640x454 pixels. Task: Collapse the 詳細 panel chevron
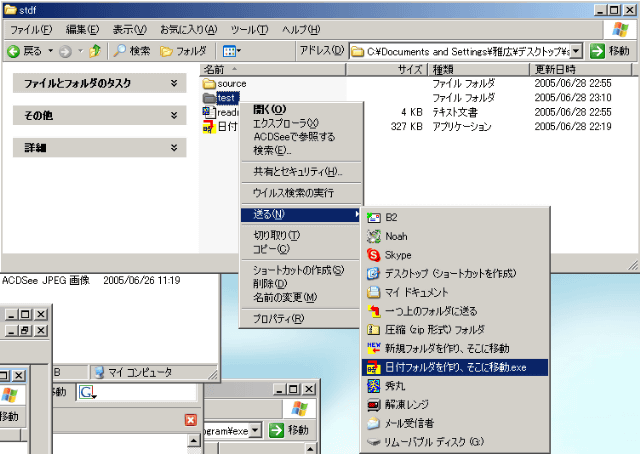click(x=175, y=147)
